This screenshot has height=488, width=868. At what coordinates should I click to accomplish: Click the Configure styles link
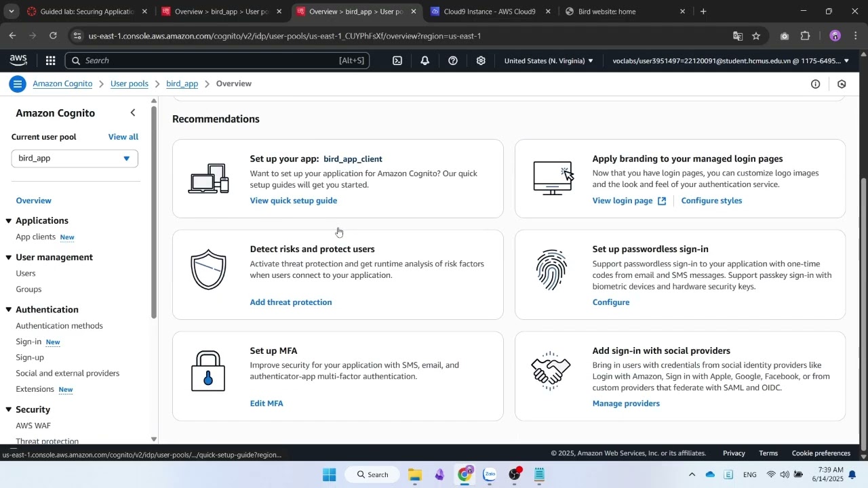pos(711,201)
